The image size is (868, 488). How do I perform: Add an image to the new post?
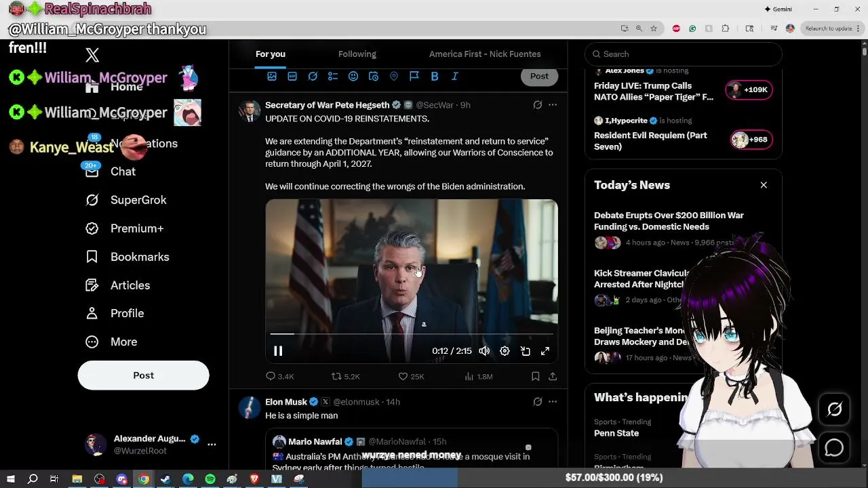pyautogui.click(x=272, y=77)
